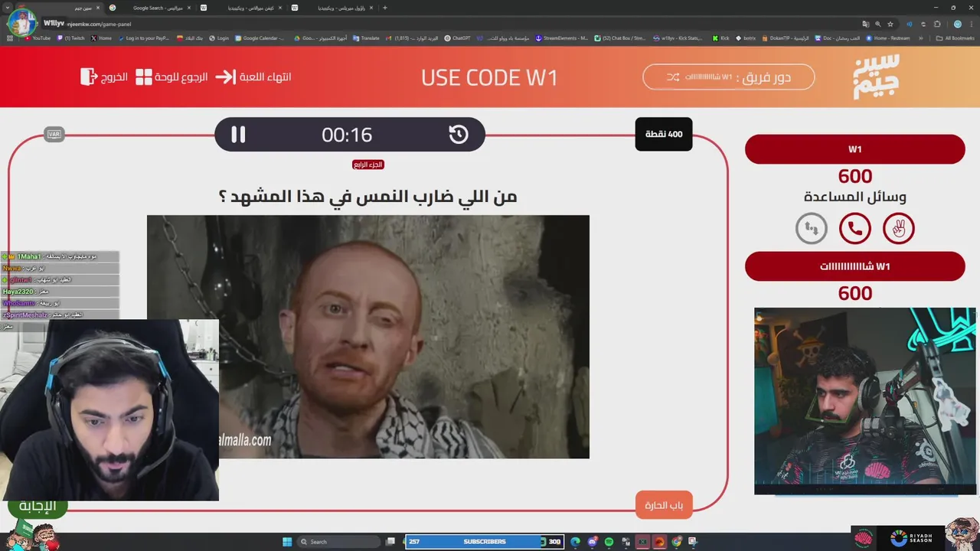Image resolution: width=980 pixels, height=551 pixels.
Task: Use the greyed swap lifeline icon
Action: [812, 228]
